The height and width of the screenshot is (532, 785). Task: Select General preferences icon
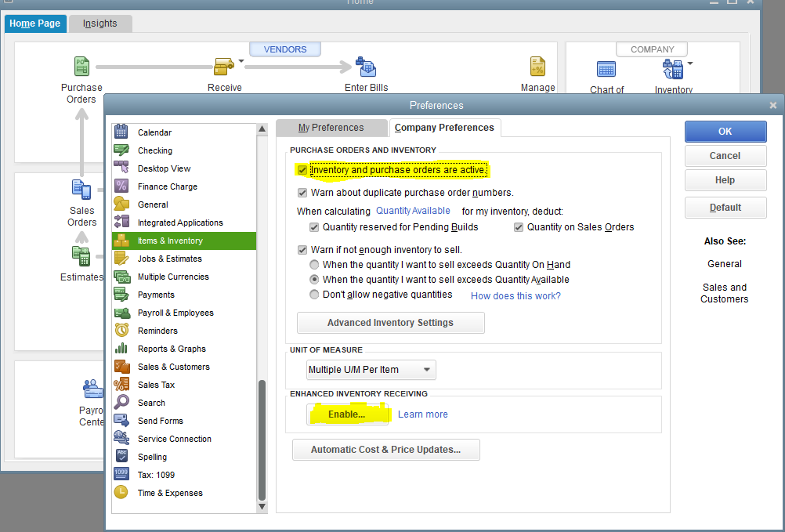[121, 204]
